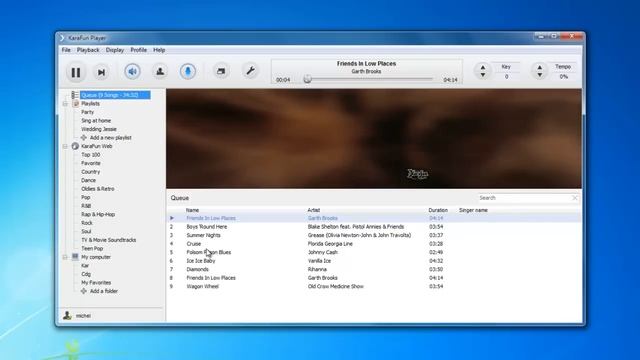Image resolution: width=640 pixels, height=360 pixels.
Task: Collapse the KaraFun Web tree node
Action: pos(65,146)
